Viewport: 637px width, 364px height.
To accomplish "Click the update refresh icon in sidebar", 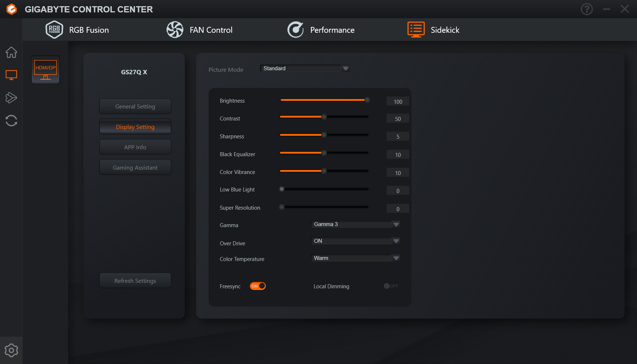I will (11, 120).
